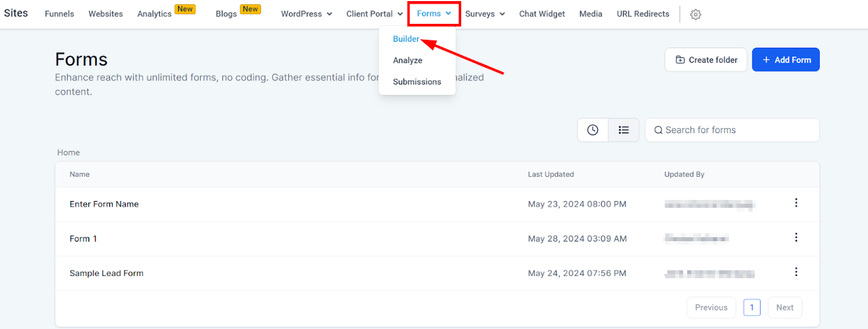Select Submissions from Forms menu
Viewport: 868px width, 329px height.
(417, 82)
